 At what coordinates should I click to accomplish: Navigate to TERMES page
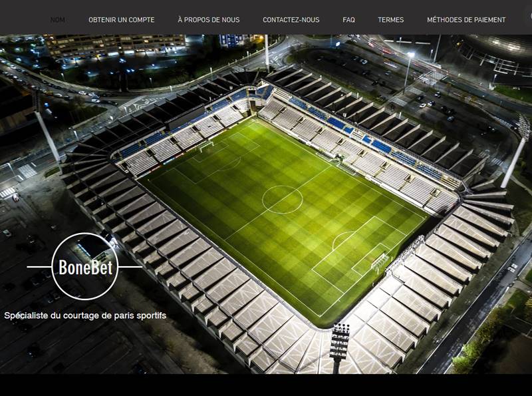tap(391, 20)
